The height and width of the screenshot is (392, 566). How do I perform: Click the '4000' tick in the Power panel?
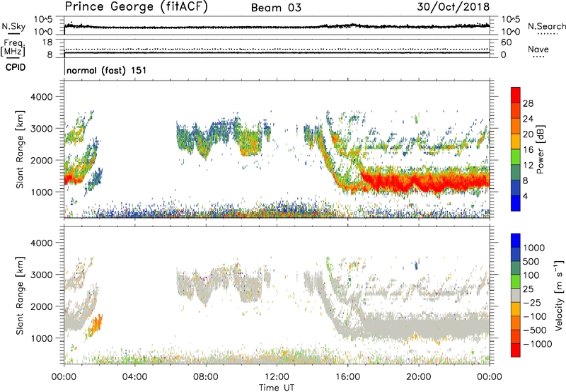(x=42, y=97)
